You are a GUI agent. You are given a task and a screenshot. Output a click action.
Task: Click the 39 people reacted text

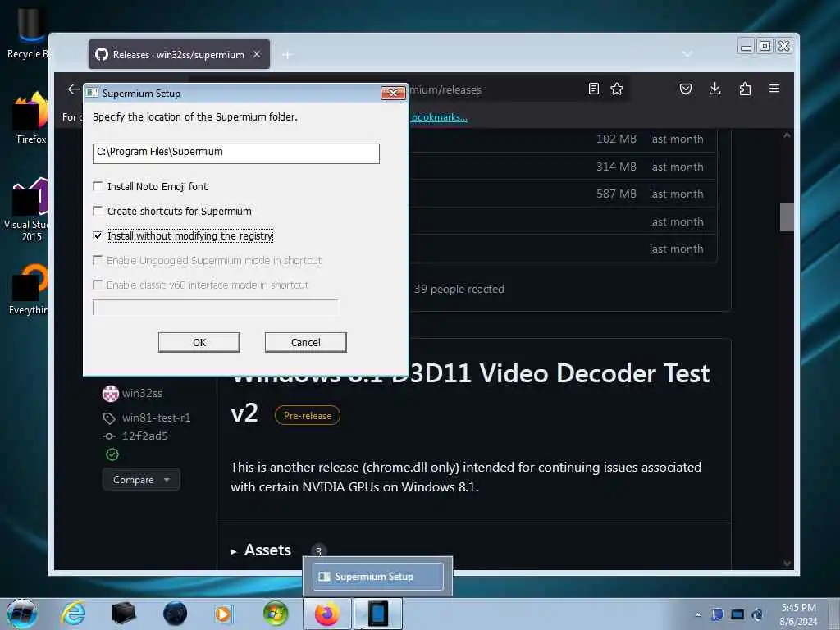pyautogui.click(x=459, y=290)
